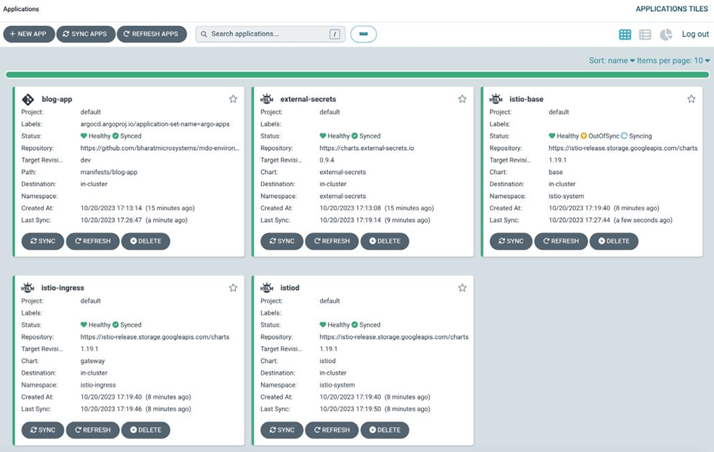This screenshot has height=452, width=714.
Task: Open the istio-base application title
Action: (x=526, y=99)
